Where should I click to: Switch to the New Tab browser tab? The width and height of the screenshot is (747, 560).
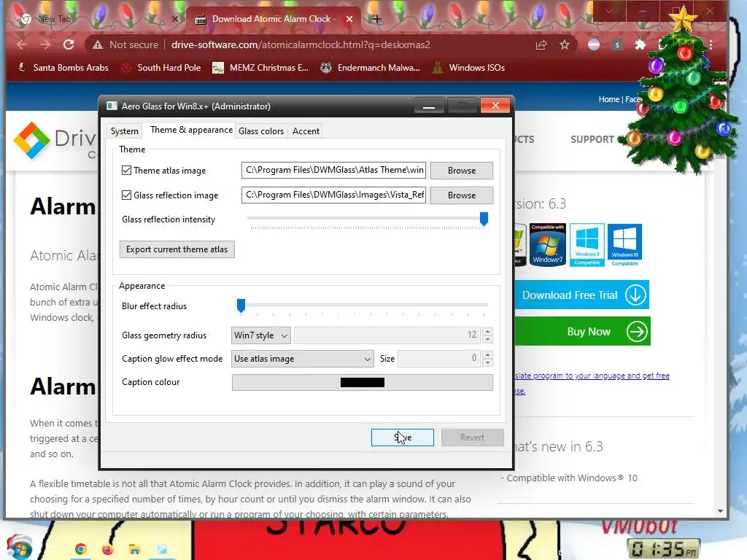pyautogui.click(x=98, y=19)
